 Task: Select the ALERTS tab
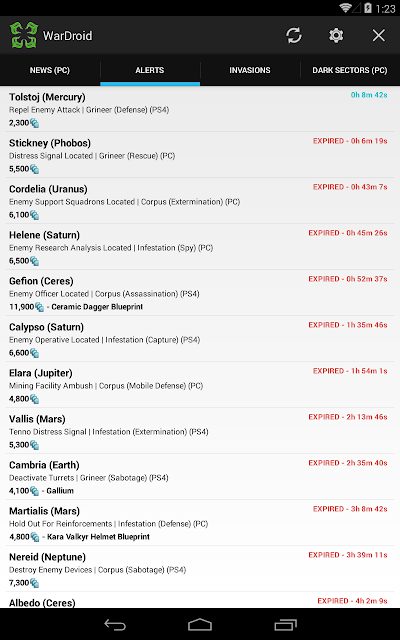point(150,70)
